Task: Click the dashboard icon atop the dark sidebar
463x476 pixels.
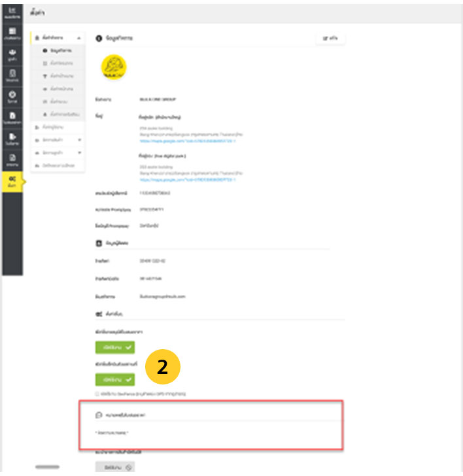Action: click(x=11, y=13)
